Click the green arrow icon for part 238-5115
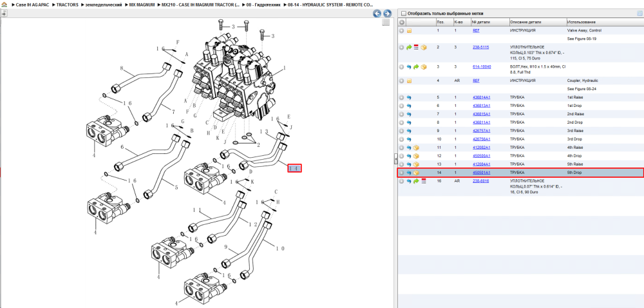This screenshot has height=308, width=644. click(x=409, y=48)
